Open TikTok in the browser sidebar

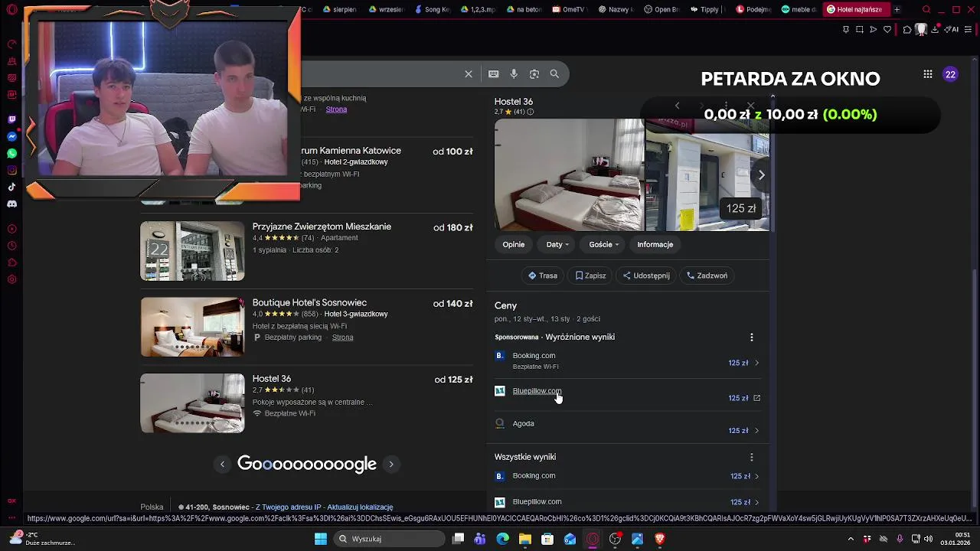[x=11, y=187]
